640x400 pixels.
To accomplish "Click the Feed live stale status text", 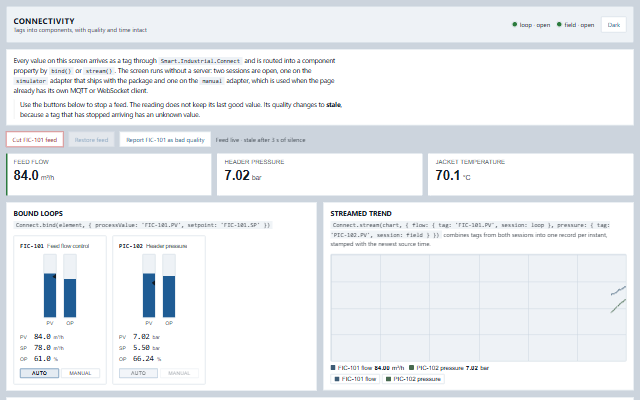I will [x=260, y=140].
